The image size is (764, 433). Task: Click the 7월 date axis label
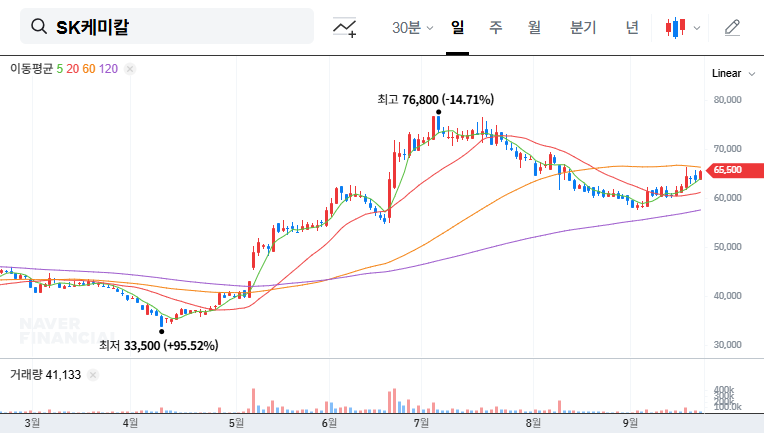pos(421,423)
